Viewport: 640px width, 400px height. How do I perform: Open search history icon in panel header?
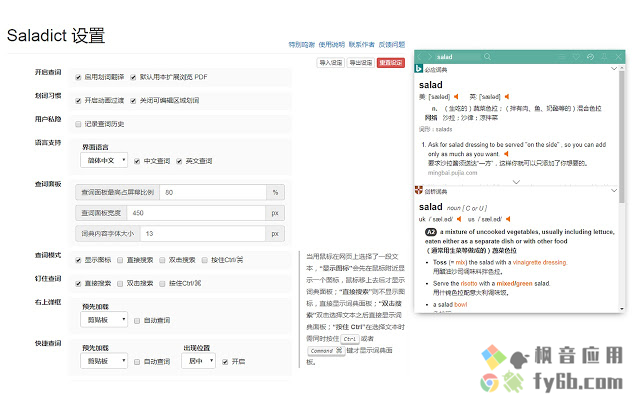590,57
